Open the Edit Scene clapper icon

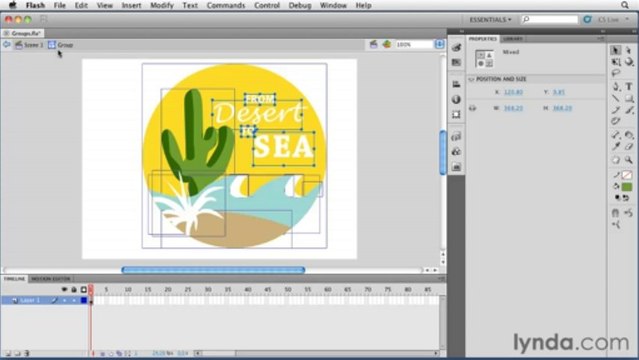[x=373, y=44]
